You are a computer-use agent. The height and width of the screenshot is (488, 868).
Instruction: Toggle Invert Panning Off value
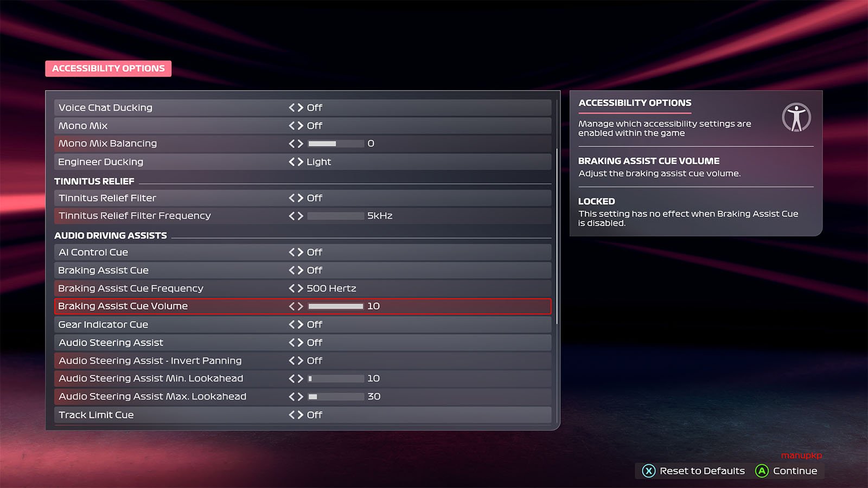pos(315,361)
